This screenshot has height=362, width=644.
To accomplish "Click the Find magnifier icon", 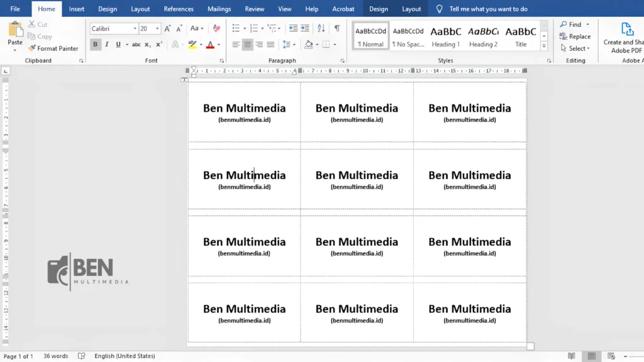I will [563, 25].
